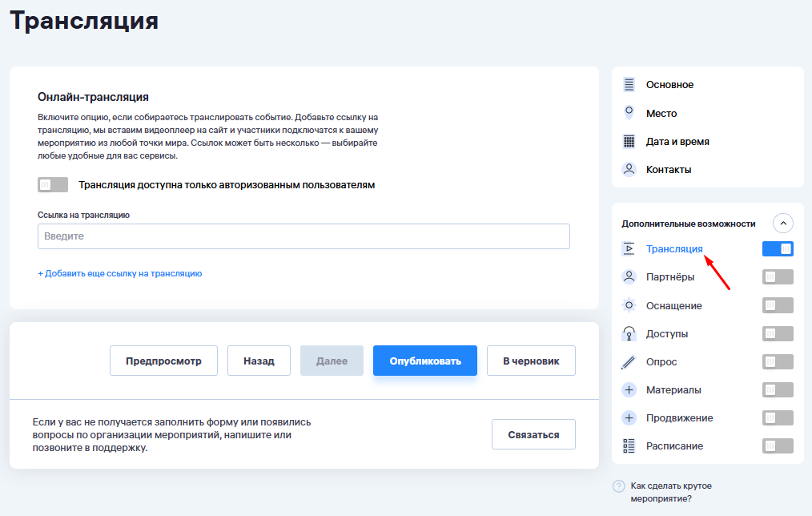Image resolution: width=812 pixels, height=516 pixels.
Task: Click Добавить еще ссылку на трансляцию
Action: pos(120,273)
